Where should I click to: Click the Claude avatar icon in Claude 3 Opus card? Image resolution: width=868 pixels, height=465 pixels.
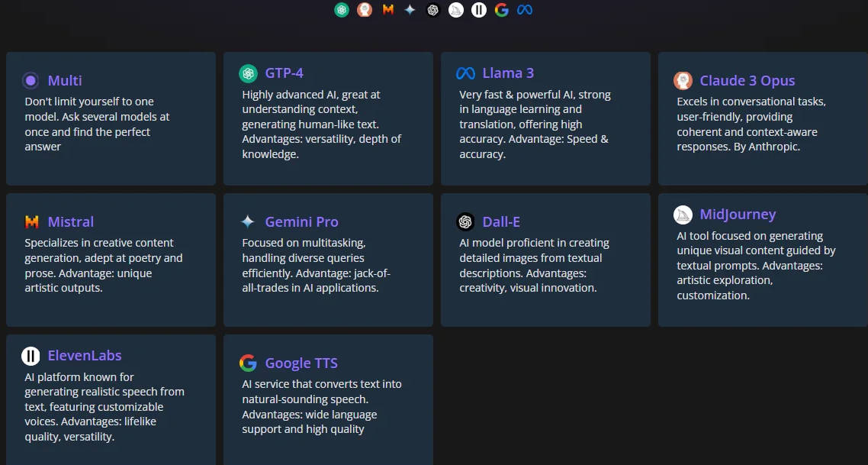pos(683,80)
